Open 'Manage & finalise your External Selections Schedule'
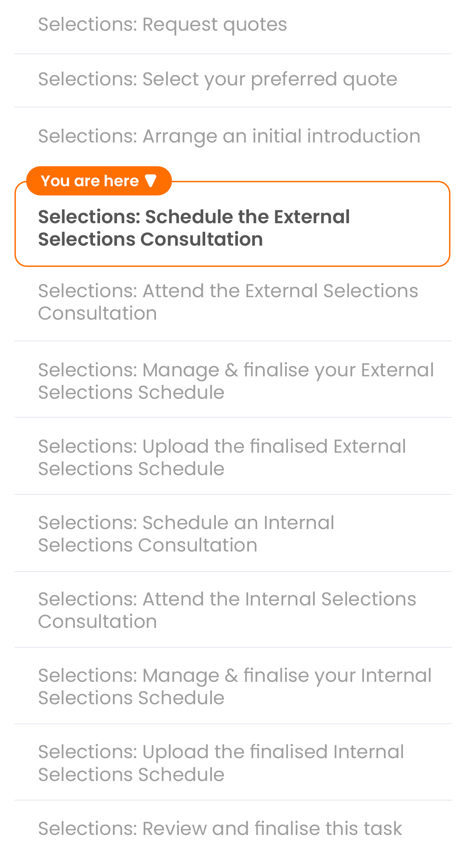 (x=236, y=381)
